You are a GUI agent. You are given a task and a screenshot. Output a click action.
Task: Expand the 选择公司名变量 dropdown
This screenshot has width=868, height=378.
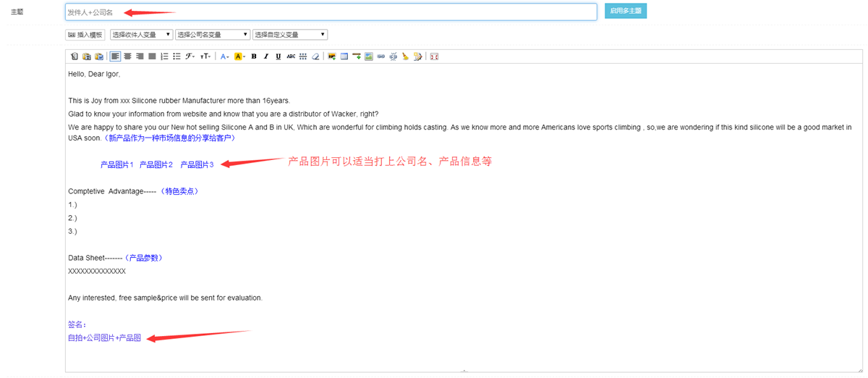coord(212,35)
